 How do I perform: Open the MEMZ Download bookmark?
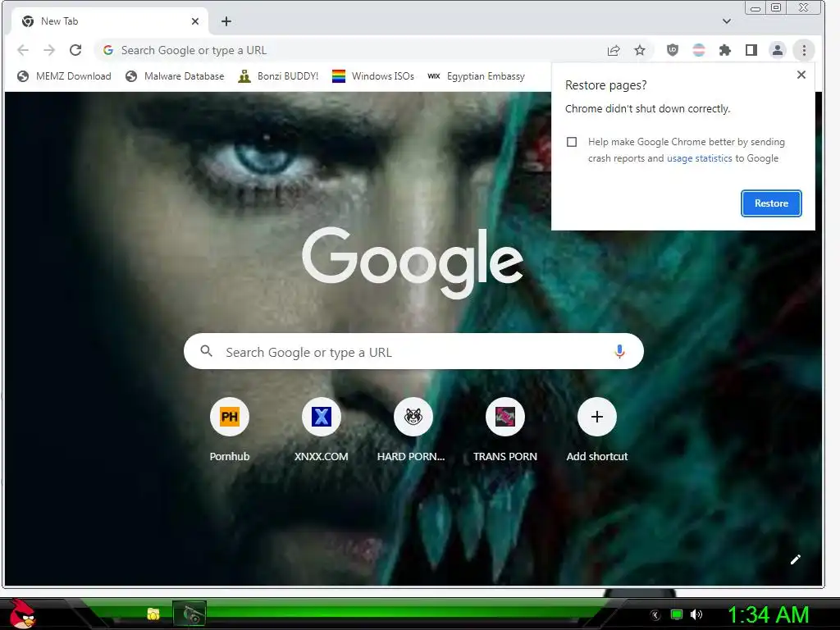click(64, 76)
